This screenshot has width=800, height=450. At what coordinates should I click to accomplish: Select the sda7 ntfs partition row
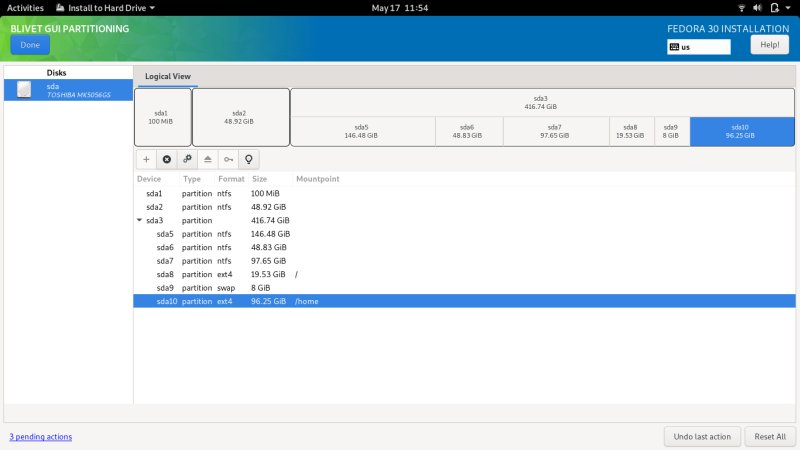tap(464, 261)
